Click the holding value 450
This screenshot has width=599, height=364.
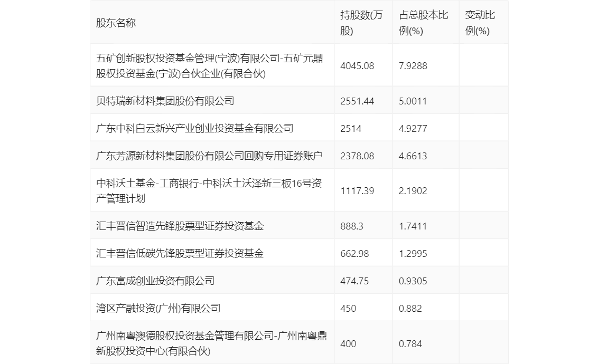(x=348, y=308)
